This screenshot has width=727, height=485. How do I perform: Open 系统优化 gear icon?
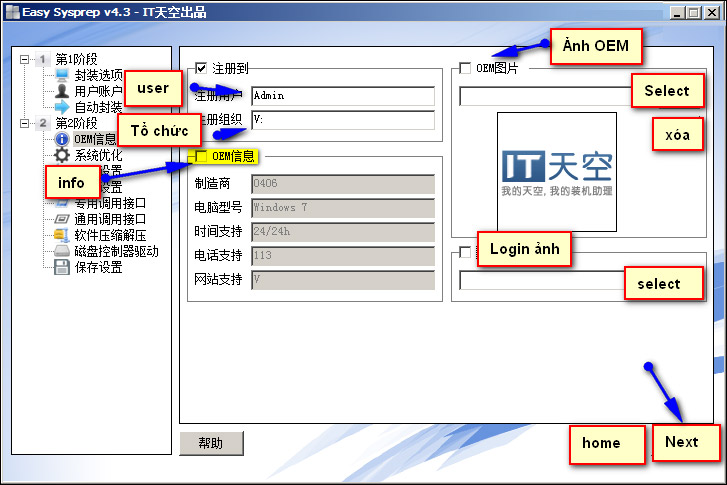62,155
